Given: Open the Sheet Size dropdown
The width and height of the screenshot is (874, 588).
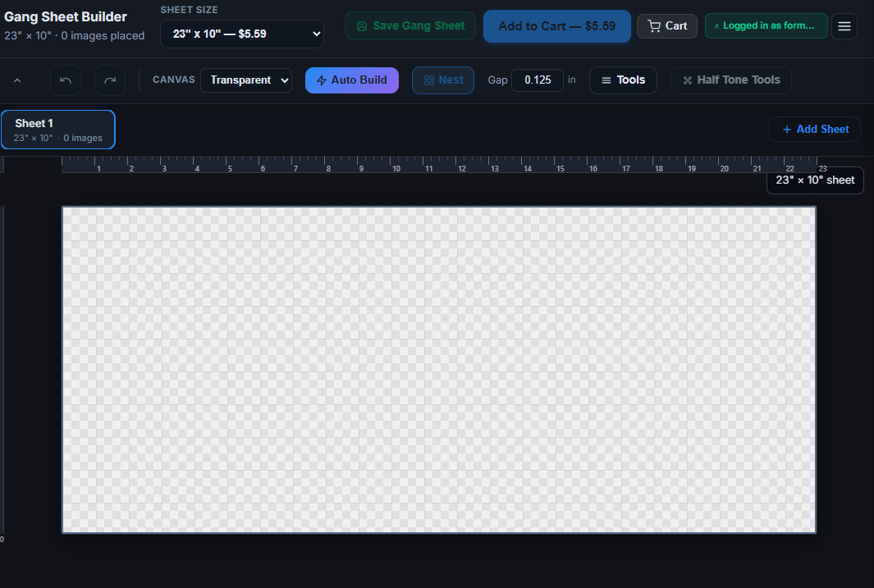Looking at the screenshot, I should point(242,34).
